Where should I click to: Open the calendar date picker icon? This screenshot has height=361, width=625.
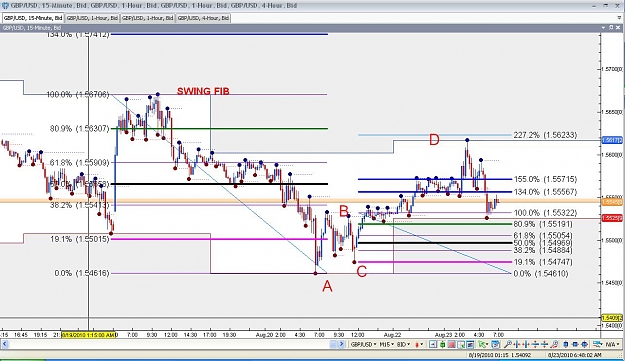pyautogui.click(x=495, y=344)
